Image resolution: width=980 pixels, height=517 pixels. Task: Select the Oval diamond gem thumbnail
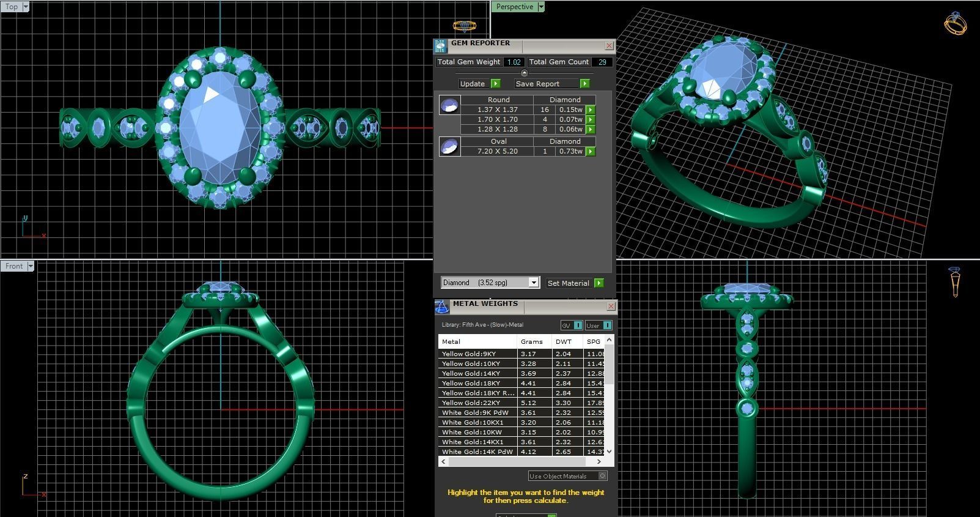(449, 147)
